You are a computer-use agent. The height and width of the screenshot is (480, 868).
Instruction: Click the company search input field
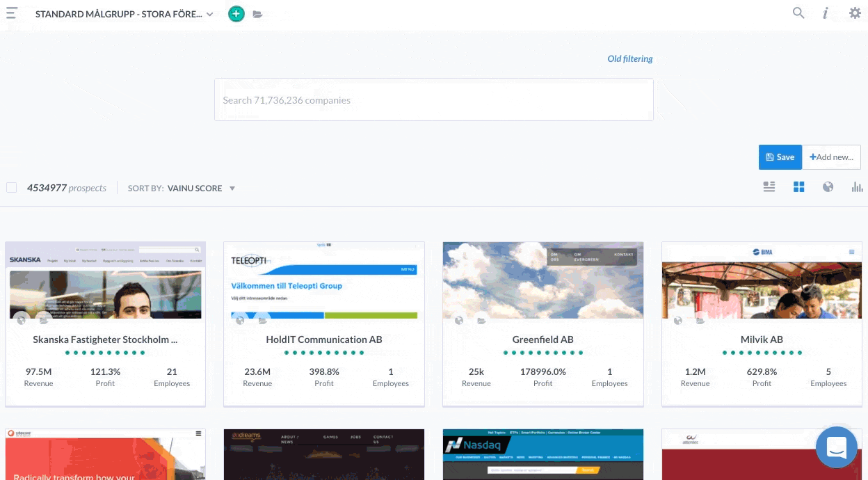(433, 100)
